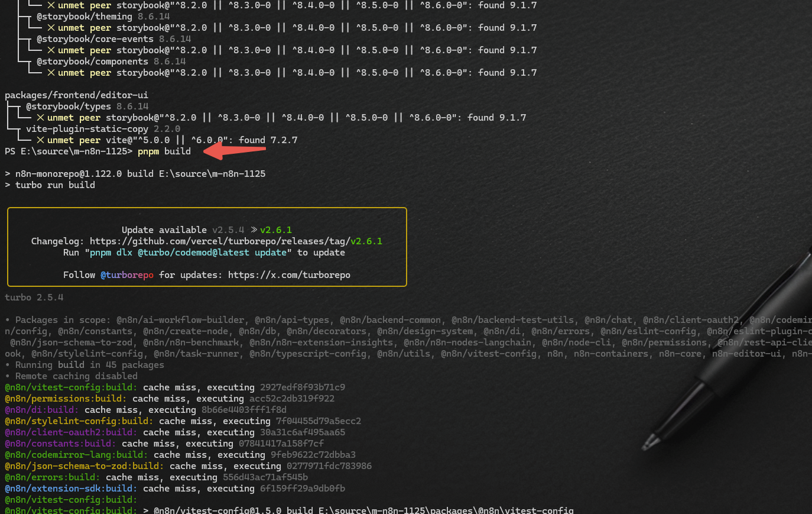812x514 pixels.
Task: Click the '@storybook/core-events 8.6.14' tree entry
Action: 113,39
